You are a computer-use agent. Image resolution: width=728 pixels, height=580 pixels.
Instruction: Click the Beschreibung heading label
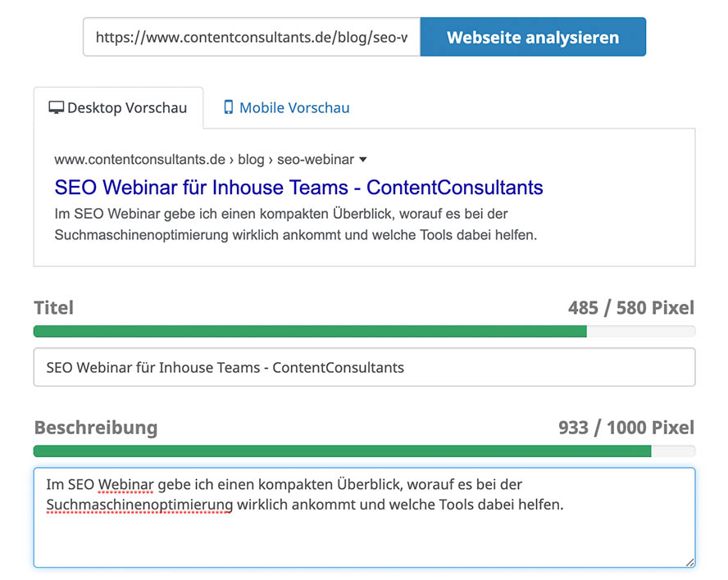pyautogui.click(x=96, y=428)
